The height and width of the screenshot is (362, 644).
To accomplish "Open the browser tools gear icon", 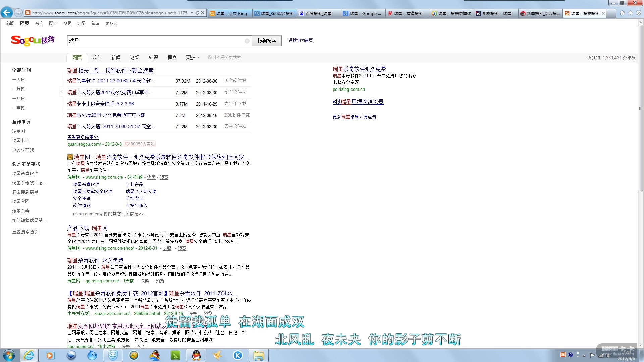I will [638, 13].
